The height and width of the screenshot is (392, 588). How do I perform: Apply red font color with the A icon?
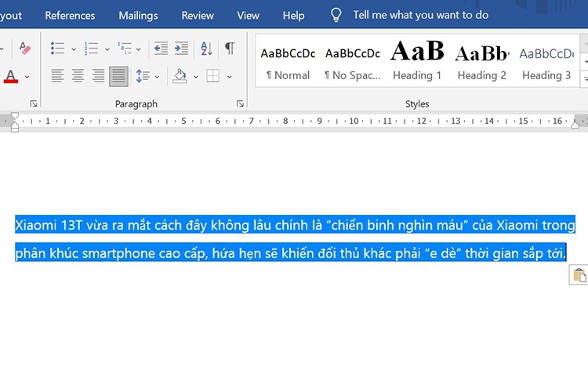click(x=11, y=77)
